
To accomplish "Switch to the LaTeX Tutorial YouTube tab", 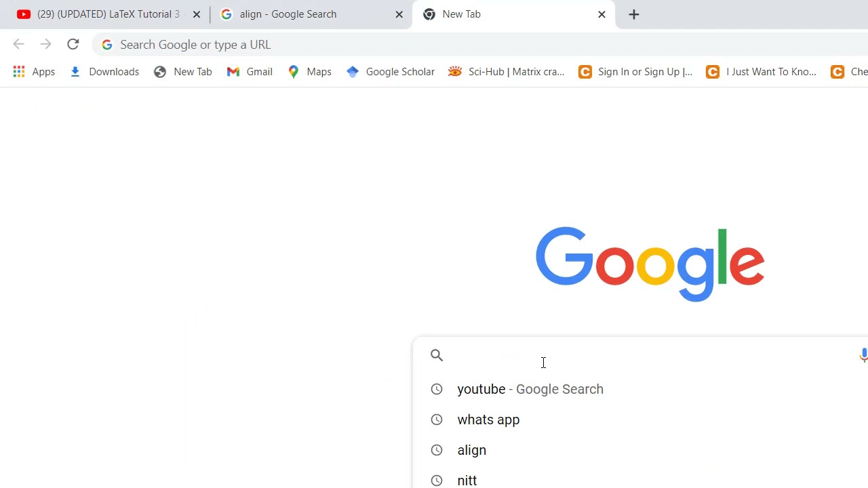I will point(102,14).
